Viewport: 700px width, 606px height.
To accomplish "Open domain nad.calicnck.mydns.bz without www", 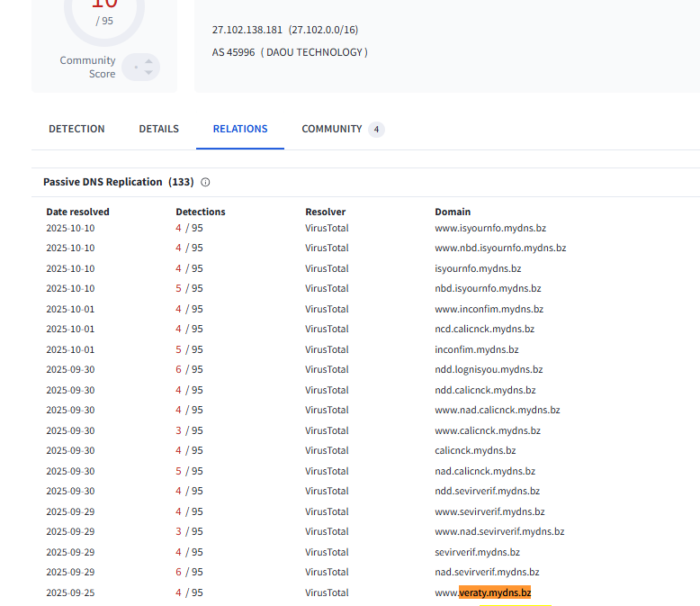I will coord(485,471).
